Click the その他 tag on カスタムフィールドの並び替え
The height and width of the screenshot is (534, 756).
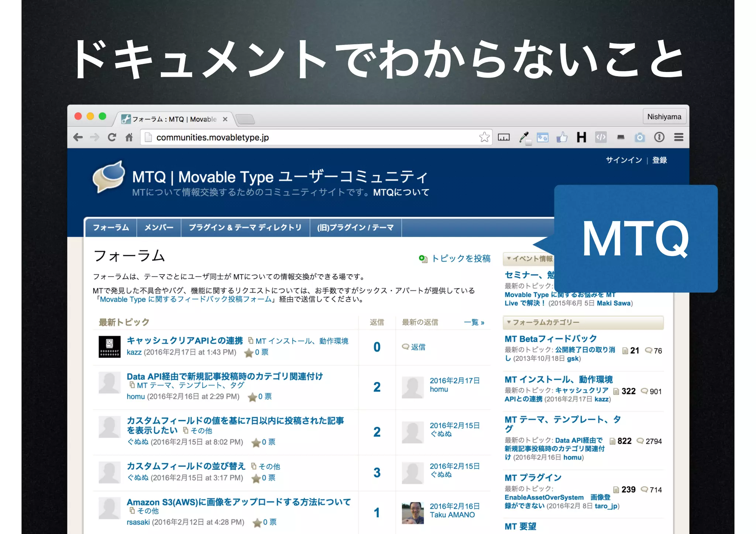(269, 466)
